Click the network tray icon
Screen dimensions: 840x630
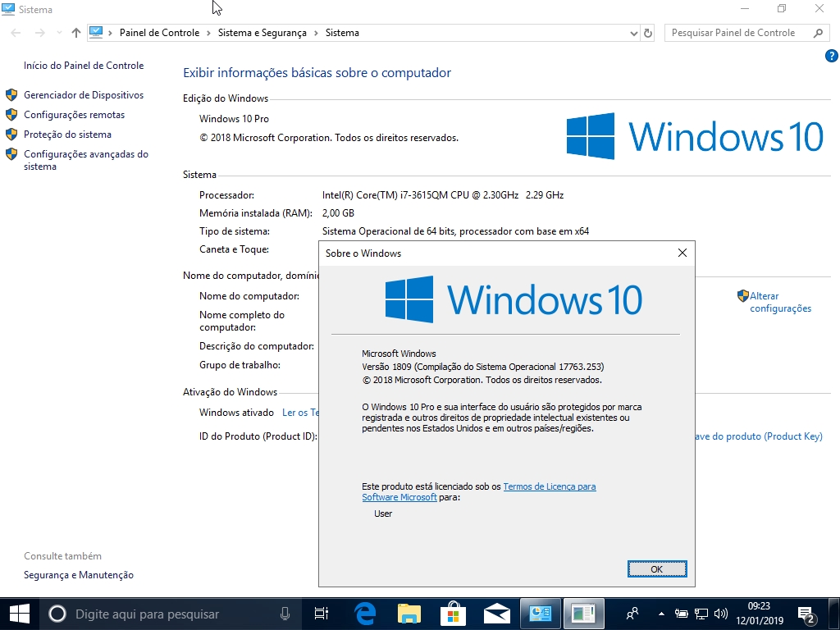[701, 614]
